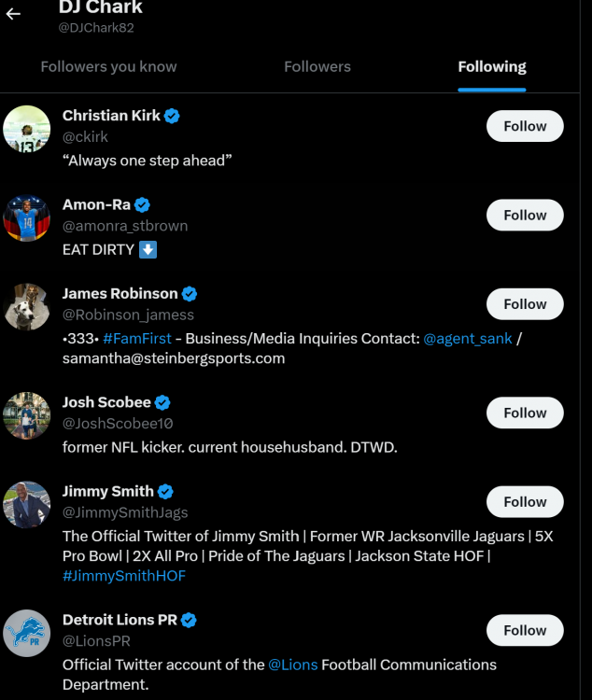
Task: Follow Detroit Lions PR account
Action: 525,630
